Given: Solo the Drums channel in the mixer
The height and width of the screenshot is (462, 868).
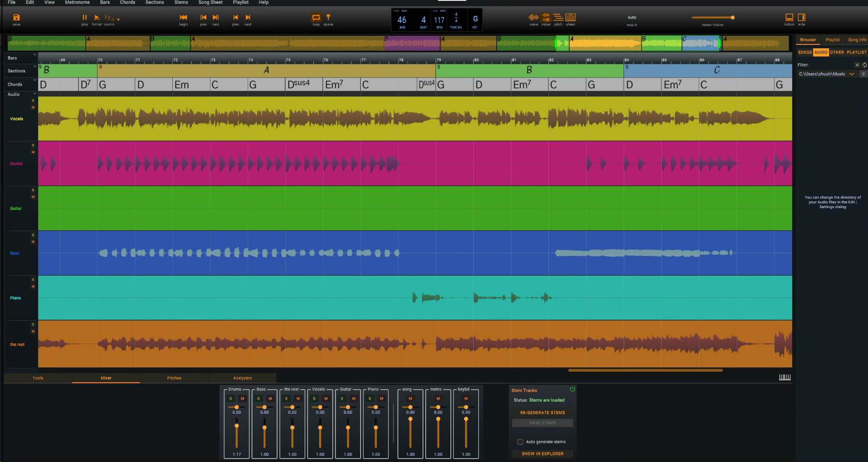Looking at the screenshot, I should coord(231,398).
